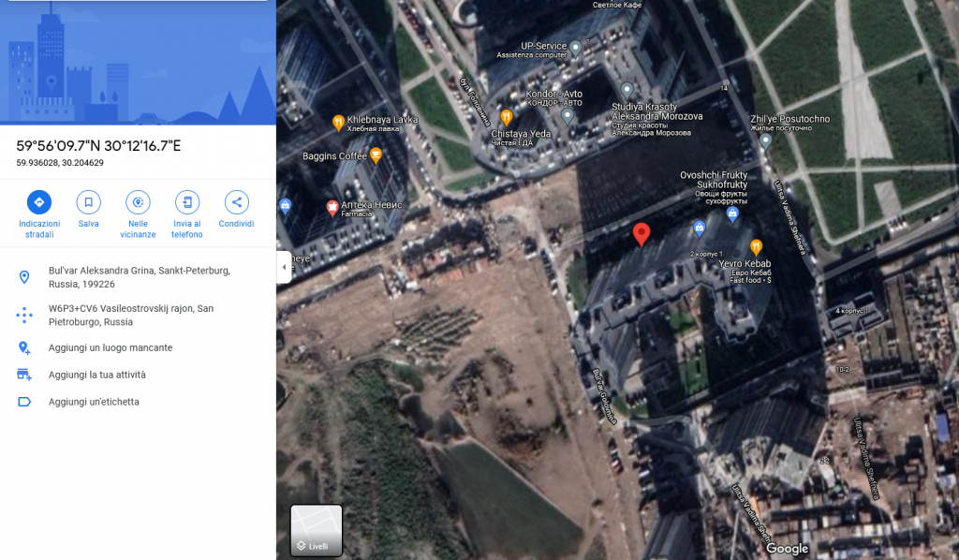Open Zhil'ye Posutochno marker pin

pos(765,141)
